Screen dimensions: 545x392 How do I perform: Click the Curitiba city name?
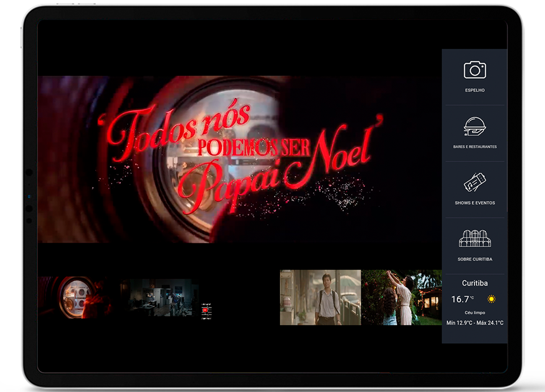475,283
